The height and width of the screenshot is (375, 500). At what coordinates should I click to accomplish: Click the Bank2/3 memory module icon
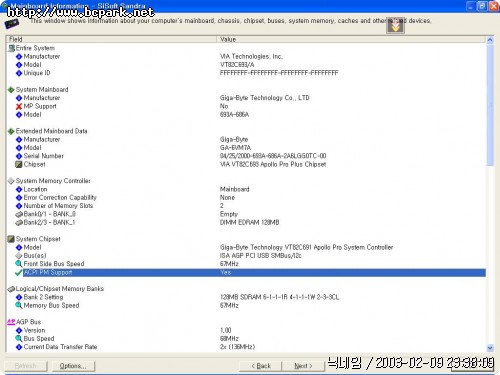pyautogui.click(x=19, y=223)
